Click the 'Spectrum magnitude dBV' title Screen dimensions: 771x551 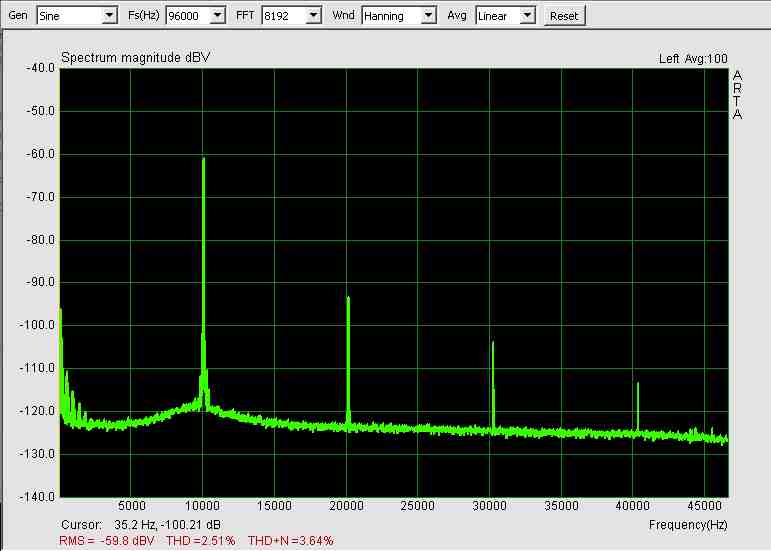(x=135, y=58)
